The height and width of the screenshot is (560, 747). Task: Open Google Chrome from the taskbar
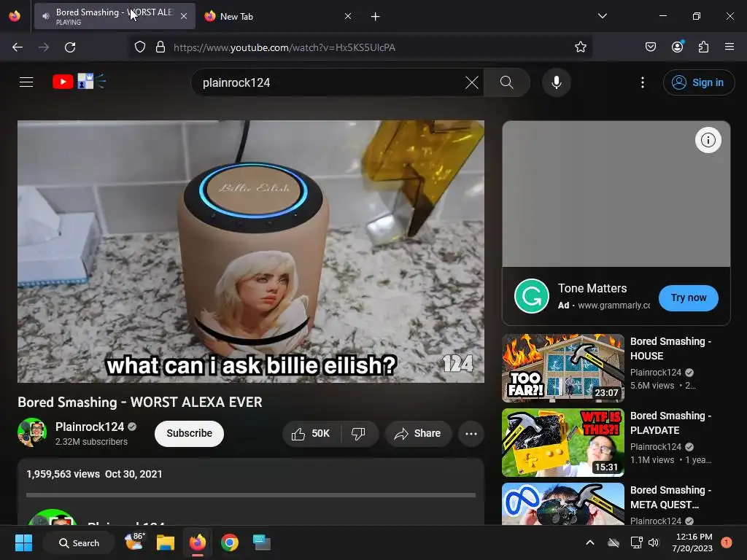coord(230,542)
